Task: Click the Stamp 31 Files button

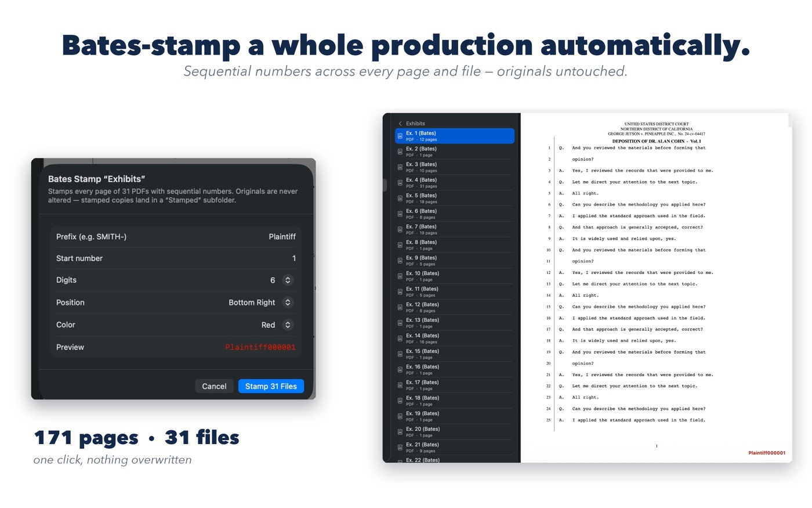Action: click(x=271, y=386)
